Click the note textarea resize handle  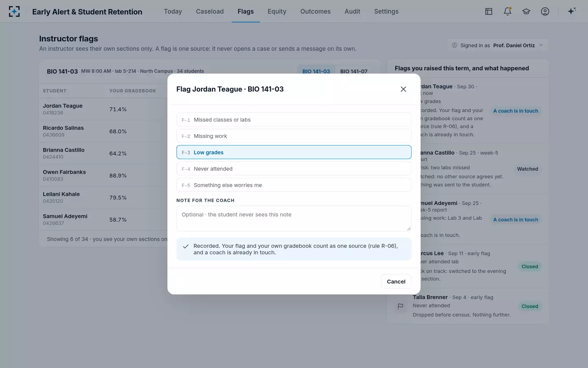408,228
